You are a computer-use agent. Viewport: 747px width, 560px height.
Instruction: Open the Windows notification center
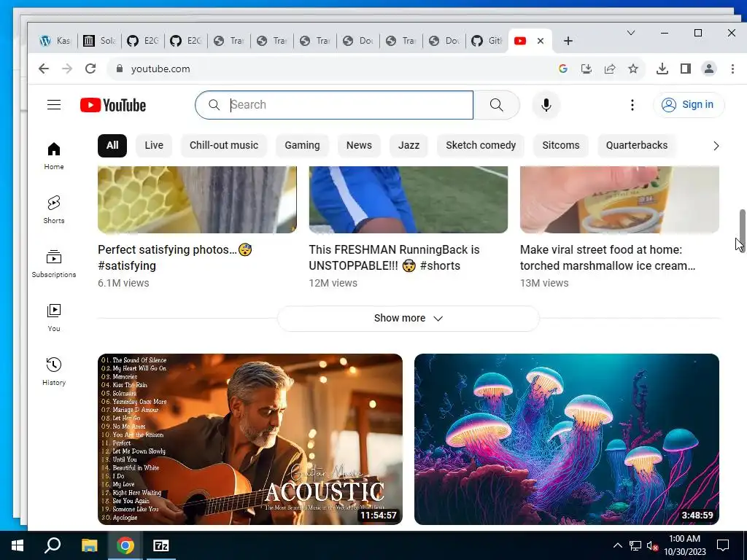[723, 545]
